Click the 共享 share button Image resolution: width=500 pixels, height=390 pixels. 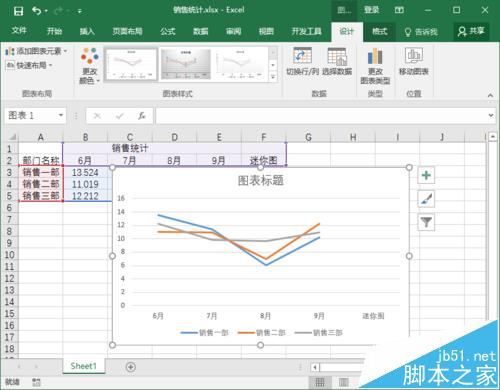(471, 31)
